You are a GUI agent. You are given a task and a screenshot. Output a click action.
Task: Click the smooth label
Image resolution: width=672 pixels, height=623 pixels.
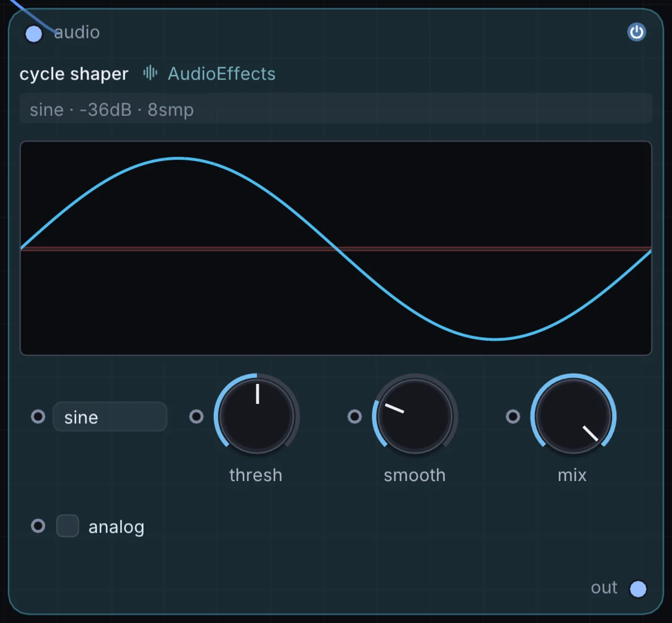414,476
